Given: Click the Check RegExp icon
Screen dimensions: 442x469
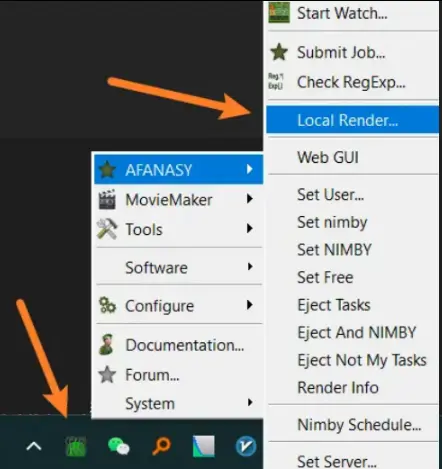Looking at the screenshot, I should coord(276,82).
